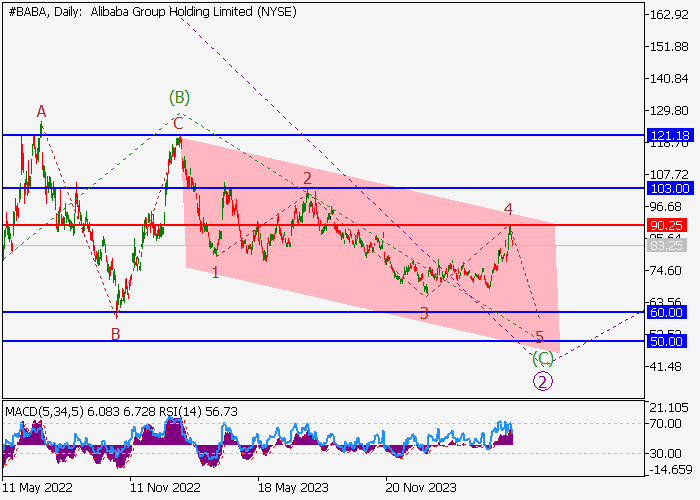Viewport: 700px width, 500px height.
Task: Click the circled purple 2 wave label
Action: click(x=542, y=382)
